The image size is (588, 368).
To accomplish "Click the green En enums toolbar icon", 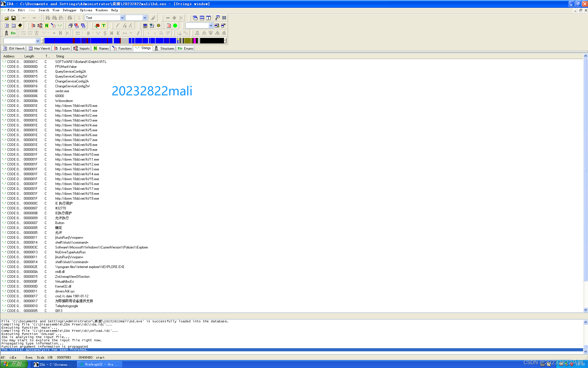I will tap(13, 33).
